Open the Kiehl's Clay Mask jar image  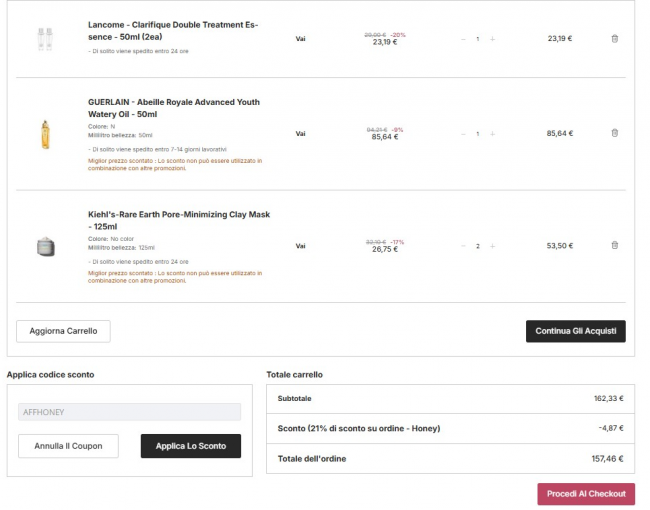[x=44, y=246]
